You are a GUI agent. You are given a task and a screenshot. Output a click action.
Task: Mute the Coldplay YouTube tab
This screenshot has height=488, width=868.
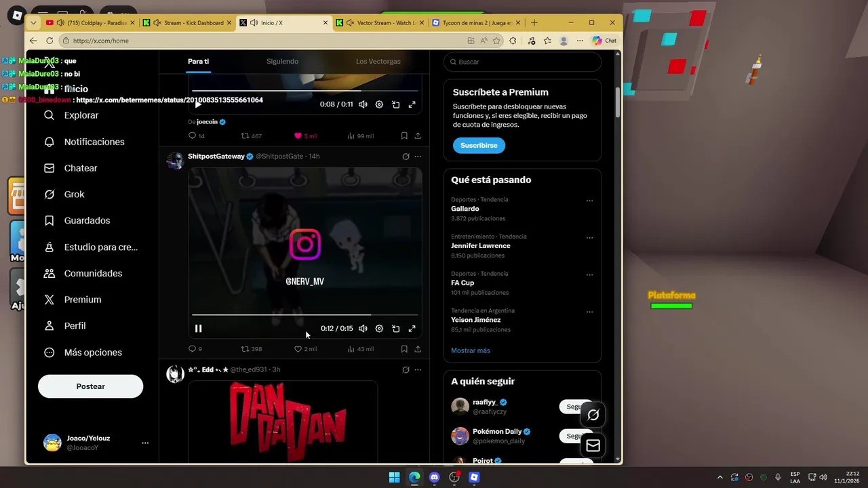pos(60,23)
